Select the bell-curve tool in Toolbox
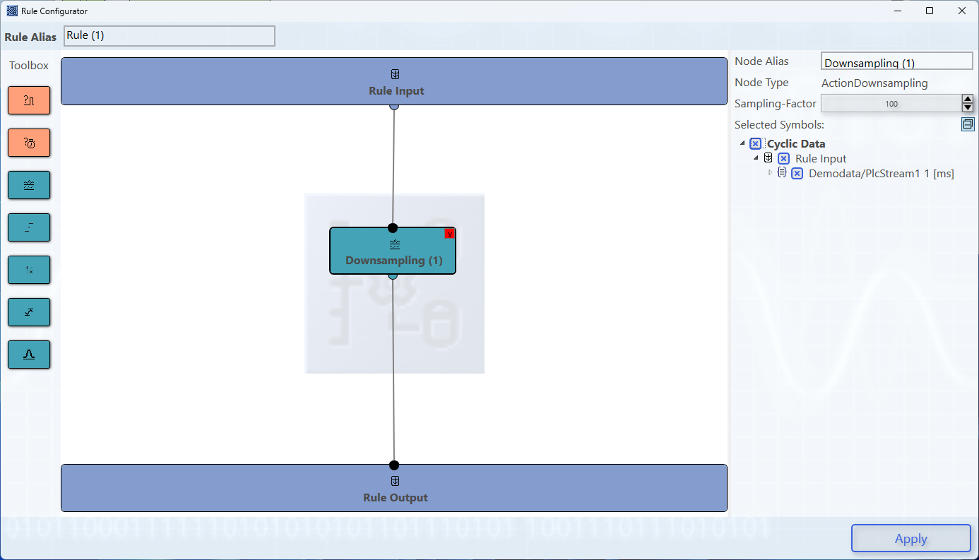This screenshot has width=979, height=560. point(29,355)
